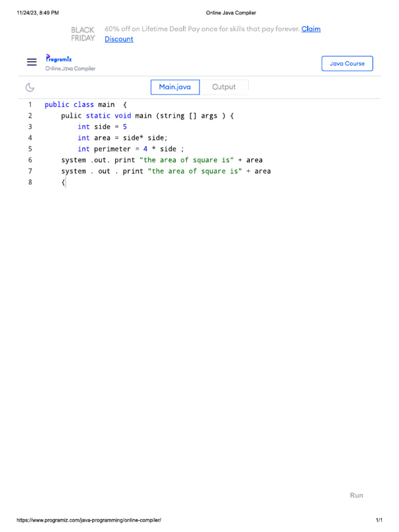Click the BLACK FRIDAY banner label
Viewport: 399px width, 532px height.
tap(83, 34)
